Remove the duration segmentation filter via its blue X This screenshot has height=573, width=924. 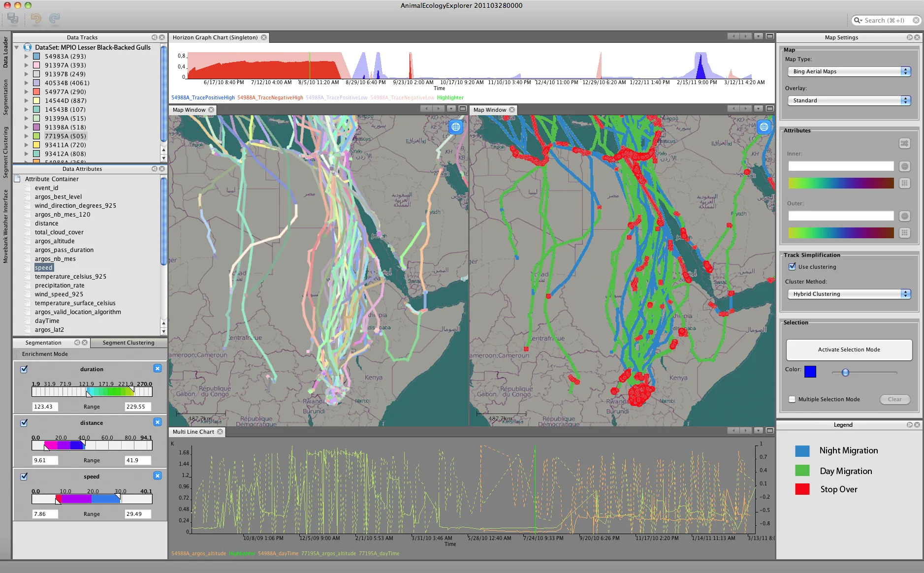pyautogui.click(x=158, y=368)
